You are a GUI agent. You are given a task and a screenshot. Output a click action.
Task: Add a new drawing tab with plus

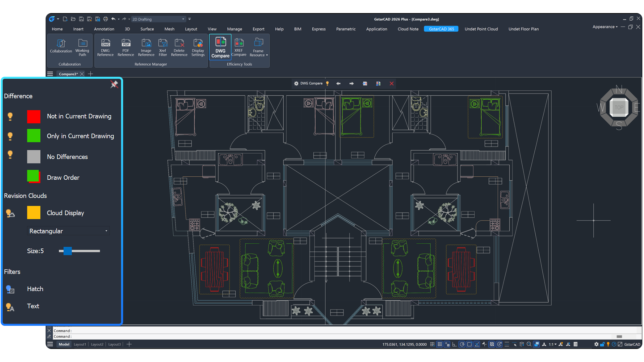pos(91,74)
